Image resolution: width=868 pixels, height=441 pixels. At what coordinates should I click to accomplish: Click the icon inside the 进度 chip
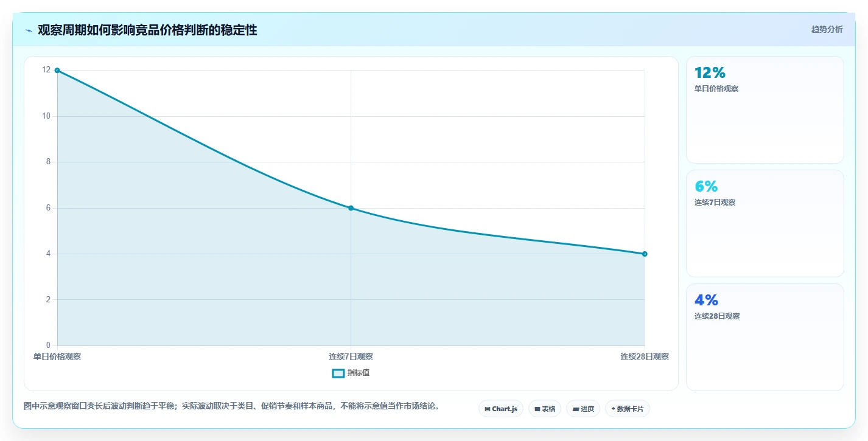point(576,409)
